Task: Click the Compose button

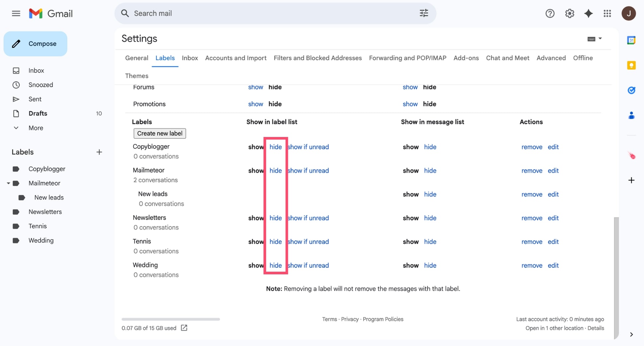Action: 36,44
